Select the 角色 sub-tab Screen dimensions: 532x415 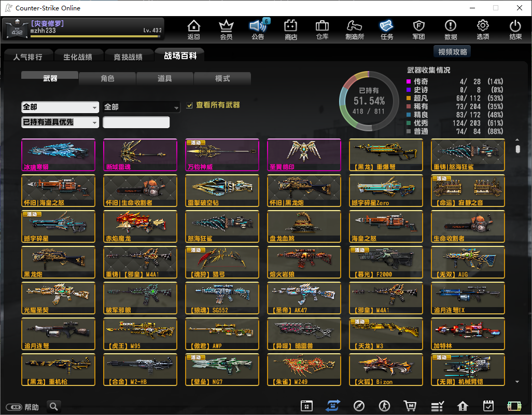point(107,78)
